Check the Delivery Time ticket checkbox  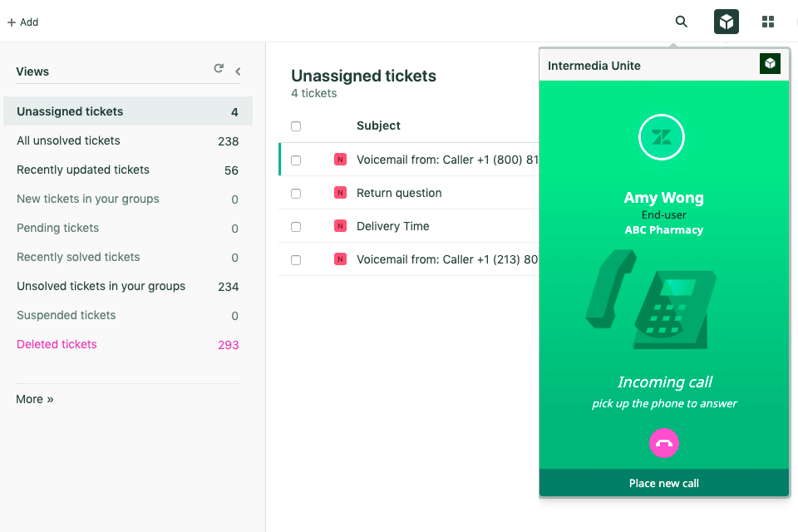(296, 226)
